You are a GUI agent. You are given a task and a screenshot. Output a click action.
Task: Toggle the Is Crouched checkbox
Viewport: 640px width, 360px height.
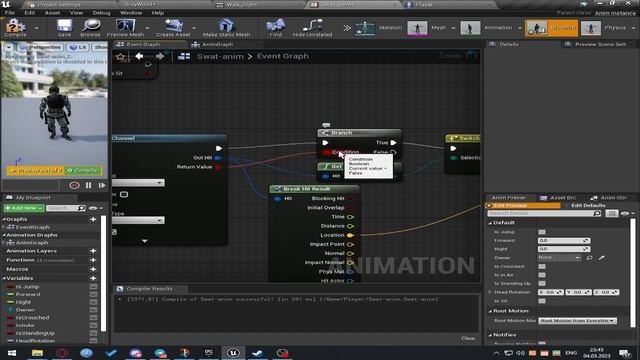[542, 266]
